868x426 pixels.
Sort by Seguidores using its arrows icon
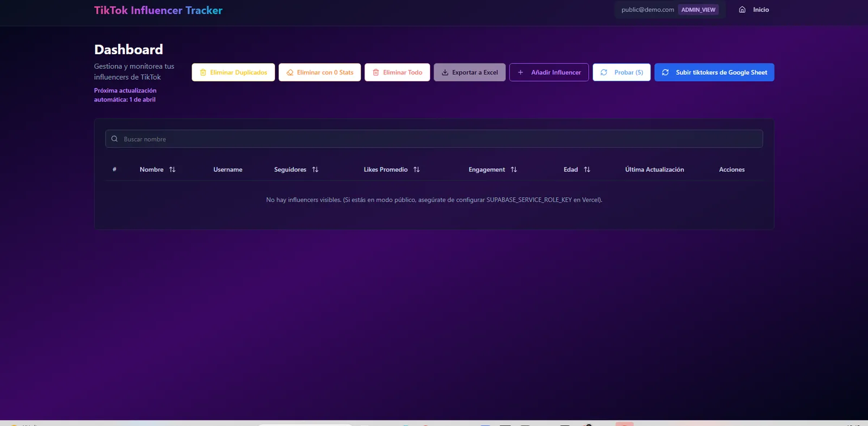coord(315,170)
